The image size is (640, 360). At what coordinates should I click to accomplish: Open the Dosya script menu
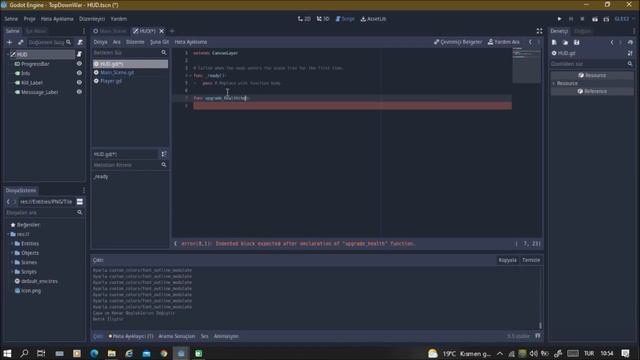[100, 42]
